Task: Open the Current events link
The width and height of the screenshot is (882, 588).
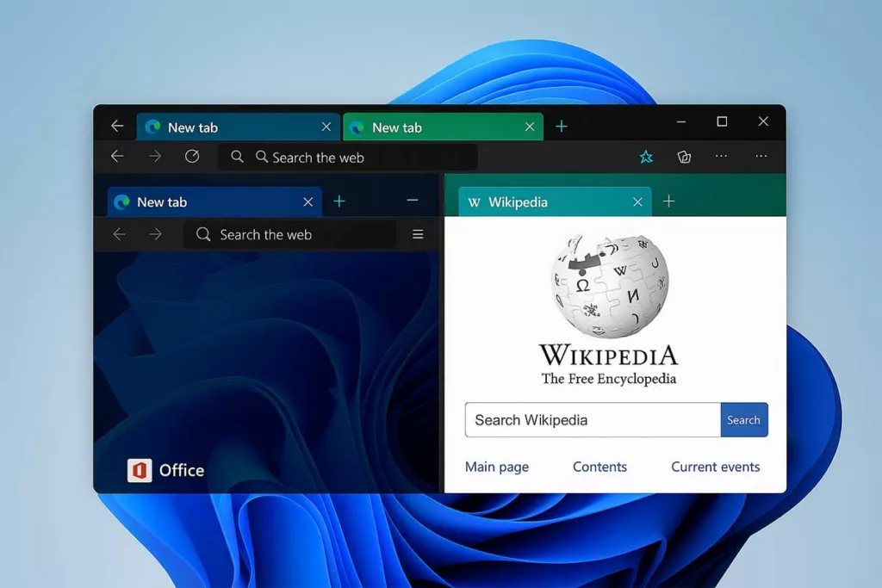Action: 716,467
